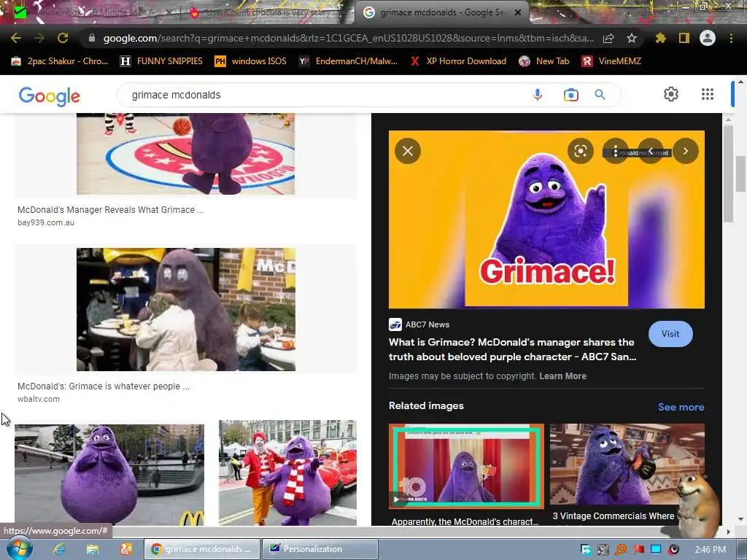Close the 10 Minute Mail tab
747x560 pixels.
point(169,12)
